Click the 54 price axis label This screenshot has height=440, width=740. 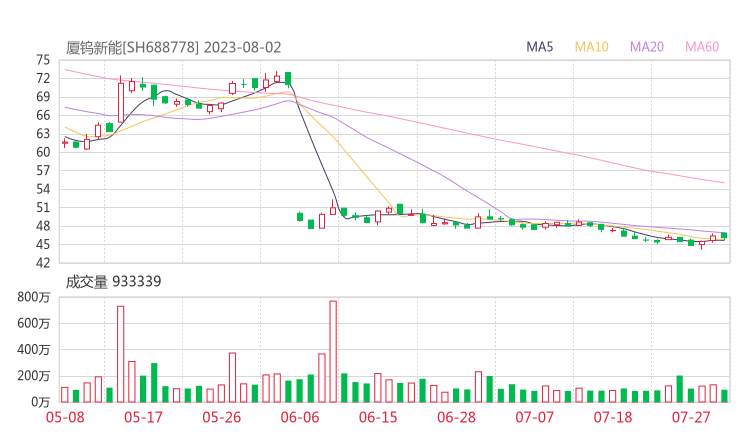[x=43, y=189]
